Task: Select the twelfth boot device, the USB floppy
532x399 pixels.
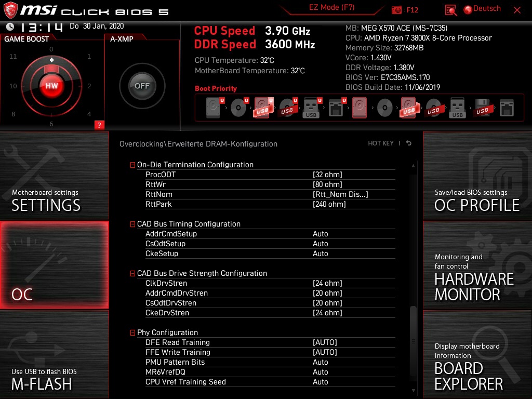Action: click(482, 108)
